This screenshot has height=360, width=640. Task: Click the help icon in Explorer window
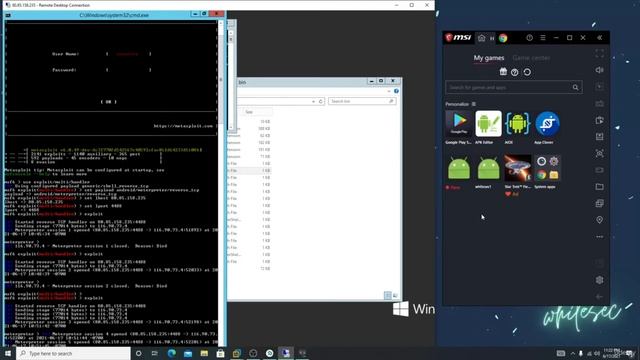(x=396, y=91)
